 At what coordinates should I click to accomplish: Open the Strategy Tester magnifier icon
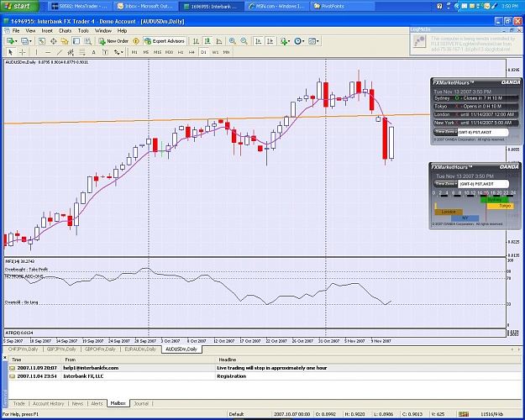coord(87,41)
